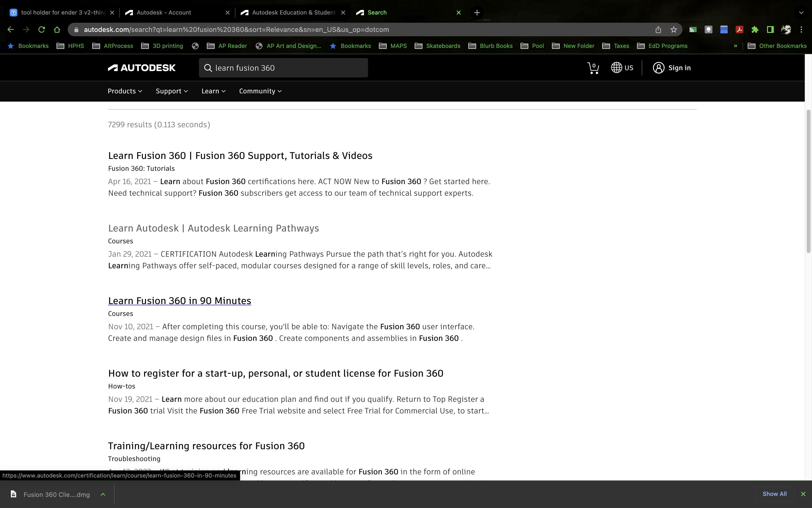Close the Autodesk - Account tab
The height and width of the screenshot is (508, 812).
(227, 12)
